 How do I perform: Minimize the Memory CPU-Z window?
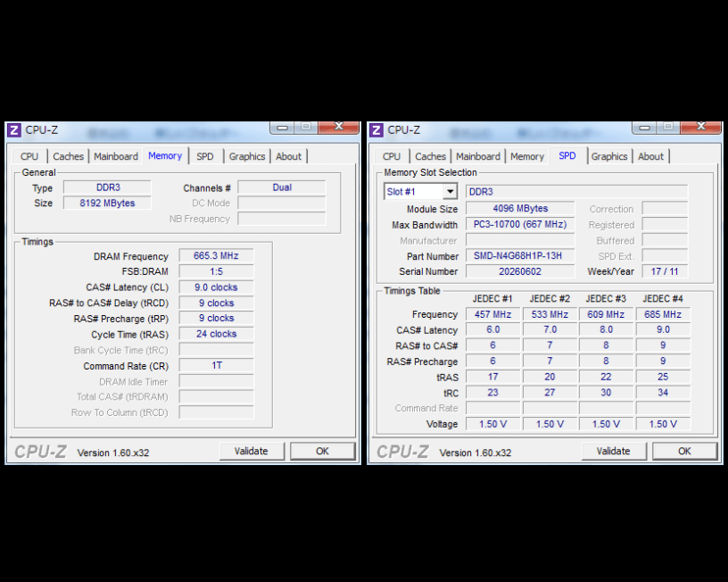(282, 128)
